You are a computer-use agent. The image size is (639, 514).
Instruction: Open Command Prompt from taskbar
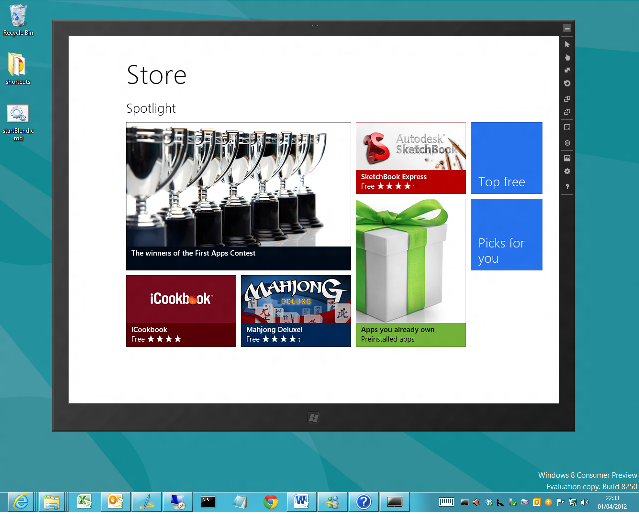(208, 502)
